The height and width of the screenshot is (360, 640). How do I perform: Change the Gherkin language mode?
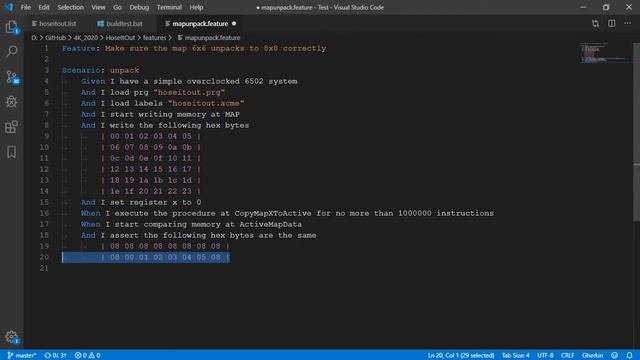[593, 356]
